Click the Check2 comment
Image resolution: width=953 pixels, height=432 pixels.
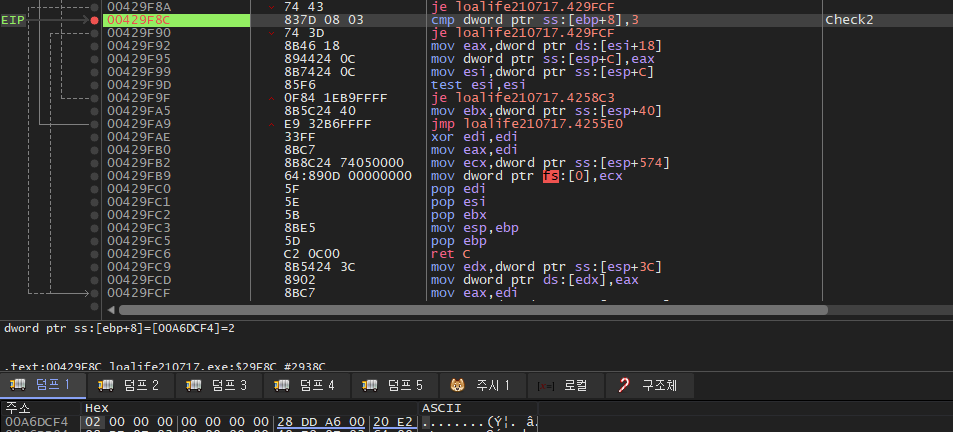849,20
